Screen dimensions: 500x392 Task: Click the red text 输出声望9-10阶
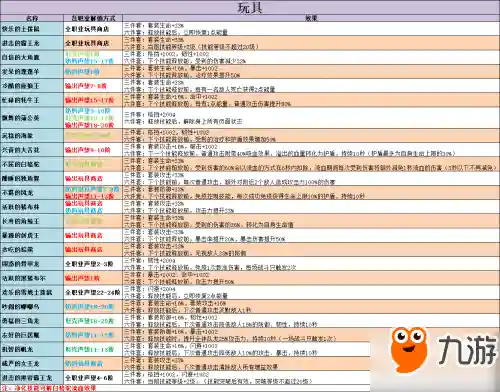[x=87, y=150]
